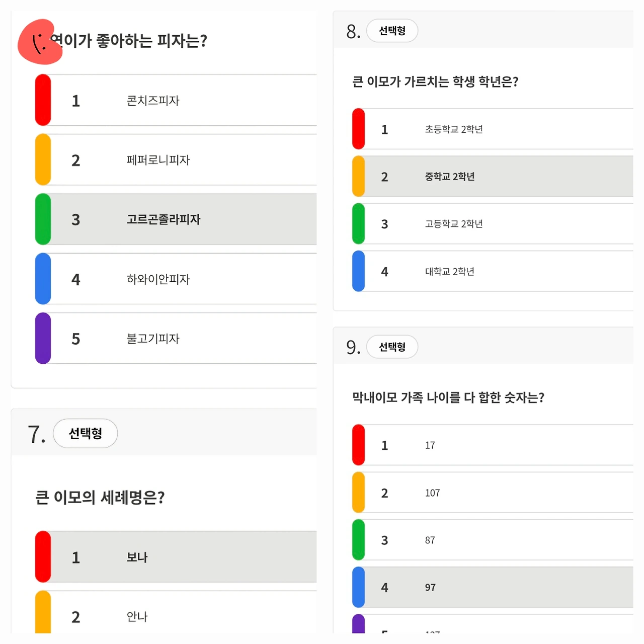Image resolution: width=644 pixels, height=644 pixels.
Task: Click the 선택형 tag on question 7
Action: [85, 433]
